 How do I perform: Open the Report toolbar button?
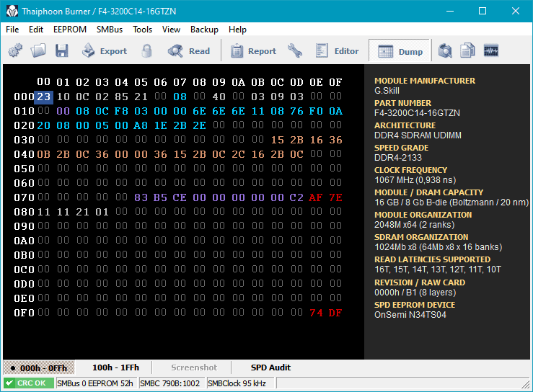click(x=254, y=51)
